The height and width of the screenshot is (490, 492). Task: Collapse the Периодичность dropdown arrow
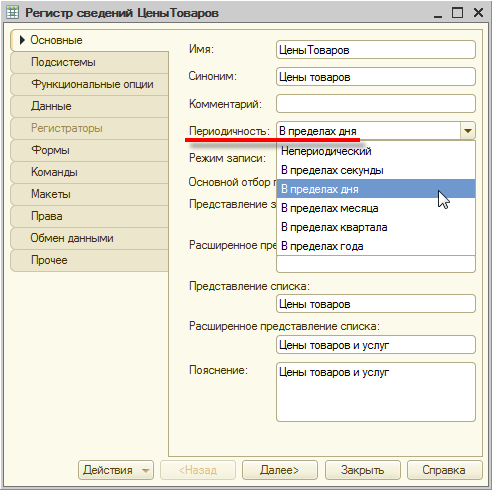click(x=468, y=131)
